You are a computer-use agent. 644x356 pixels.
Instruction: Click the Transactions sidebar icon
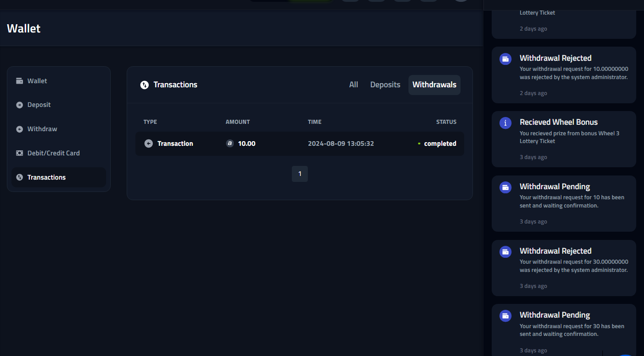19,177
